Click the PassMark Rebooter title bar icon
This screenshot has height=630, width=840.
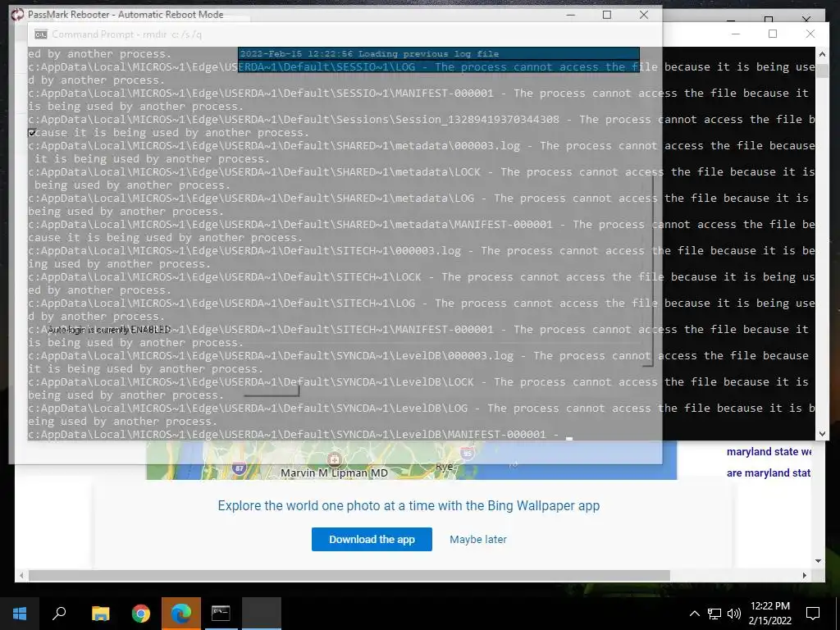pyautogui.click(x=18, y=15)
